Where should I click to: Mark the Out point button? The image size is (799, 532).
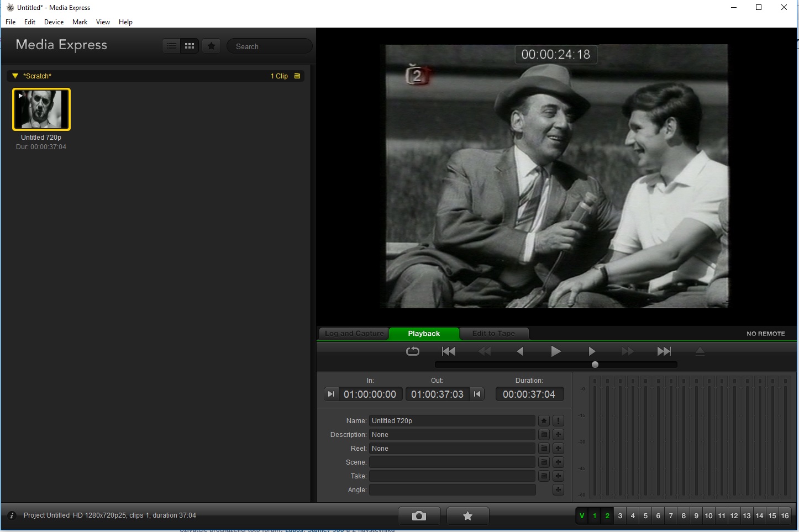[x=477, y=394]
